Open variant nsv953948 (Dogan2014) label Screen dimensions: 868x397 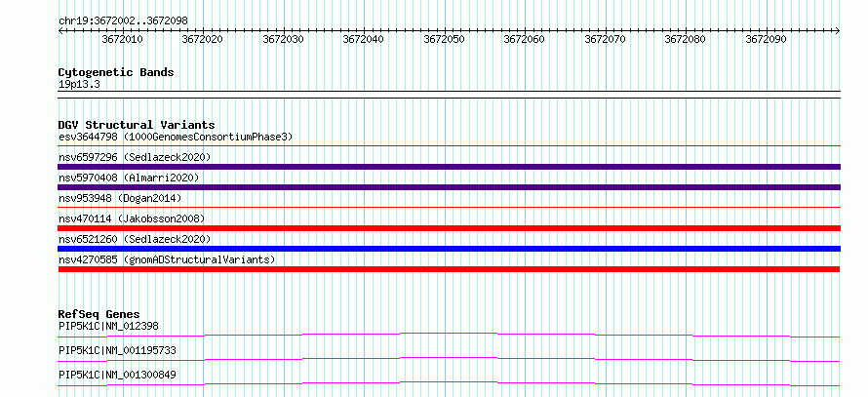tap(120, 198)
